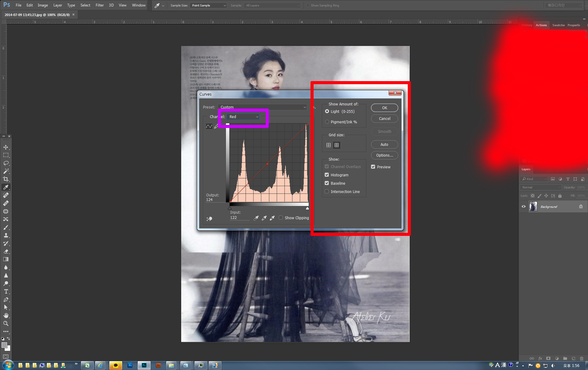Open the Window menu
Viewport: 588px width, 370px height.
139,5
